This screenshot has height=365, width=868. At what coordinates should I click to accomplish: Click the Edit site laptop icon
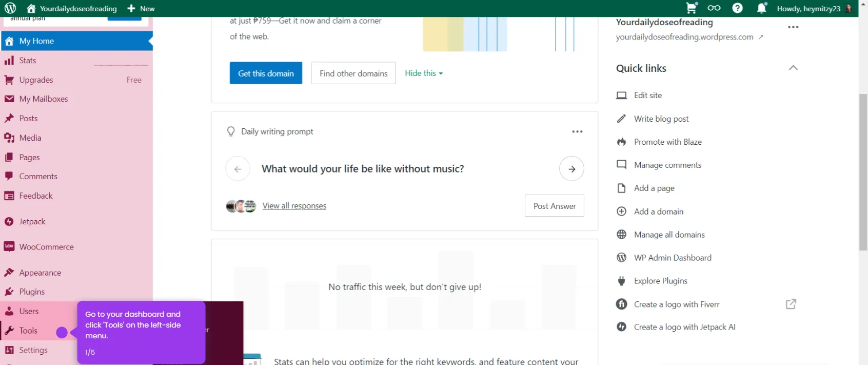click(x=621, y=95)
